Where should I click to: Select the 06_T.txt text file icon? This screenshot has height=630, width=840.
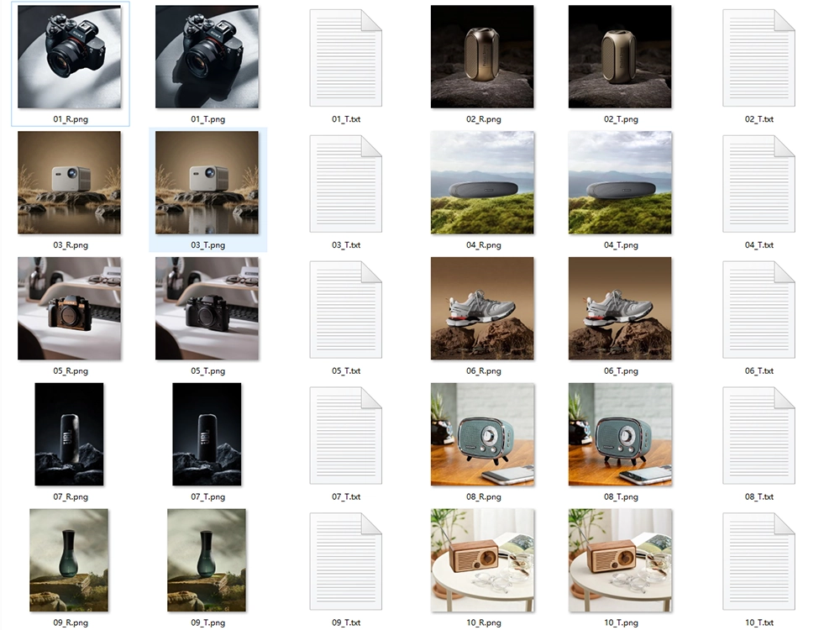(x=759, y=309)
